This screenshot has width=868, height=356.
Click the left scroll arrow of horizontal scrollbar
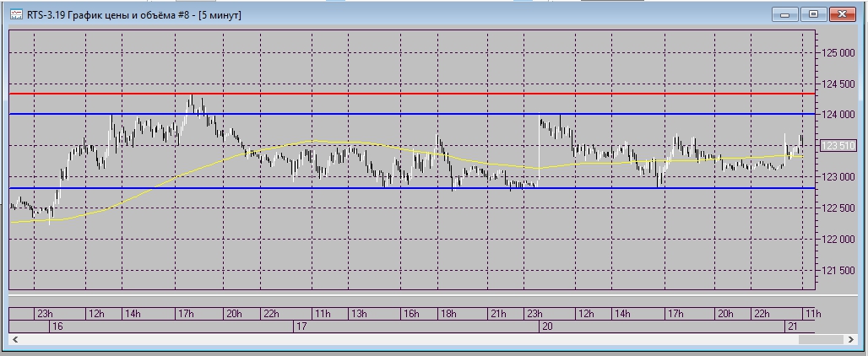pos(15,339)
